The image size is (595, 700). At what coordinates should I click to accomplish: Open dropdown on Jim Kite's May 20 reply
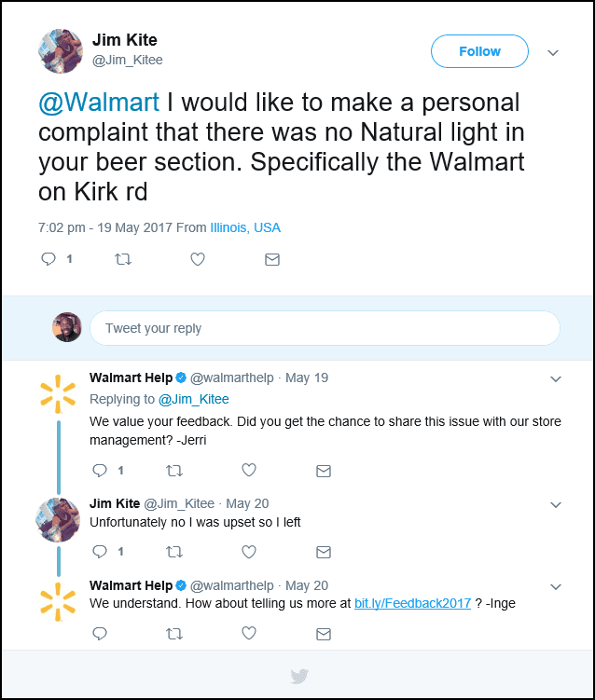[556, 504]
